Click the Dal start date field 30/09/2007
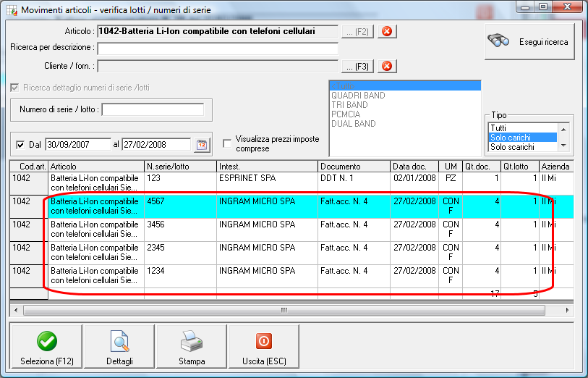The width and height of the screenshot is (588, 378). [78, 145]
